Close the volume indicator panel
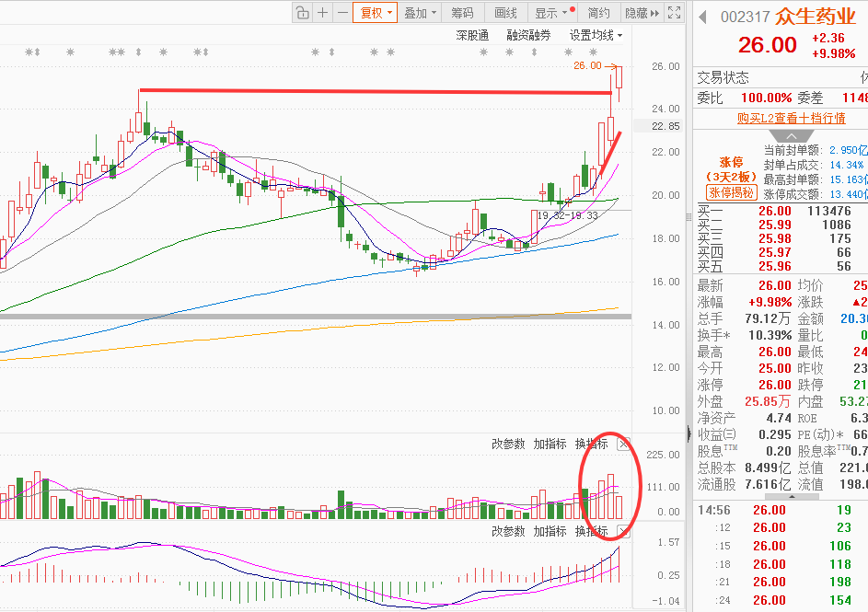This screenshot has width=868, height=612. coord(624,445)
